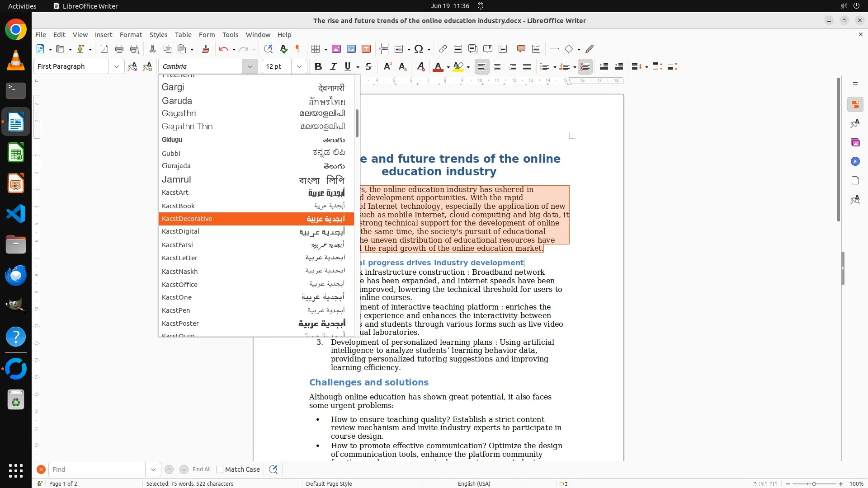Open the paragraph style dropdown arrow
This screenshot has width=868, height=488.
click(x=116, y=66)
